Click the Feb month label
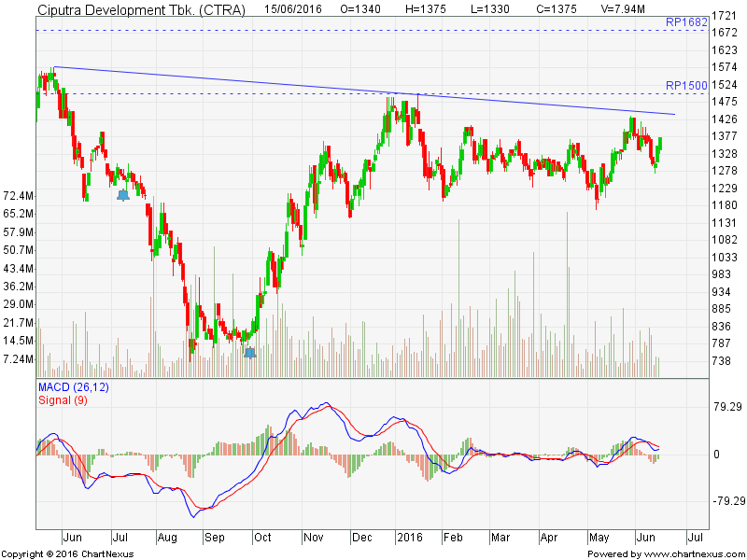The image size is (747, 560). pos(453,538)
